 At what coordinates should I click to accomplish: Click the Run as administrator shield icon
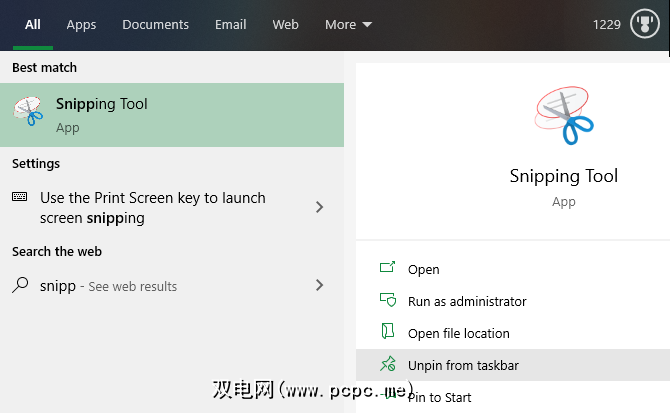[388, 300]
